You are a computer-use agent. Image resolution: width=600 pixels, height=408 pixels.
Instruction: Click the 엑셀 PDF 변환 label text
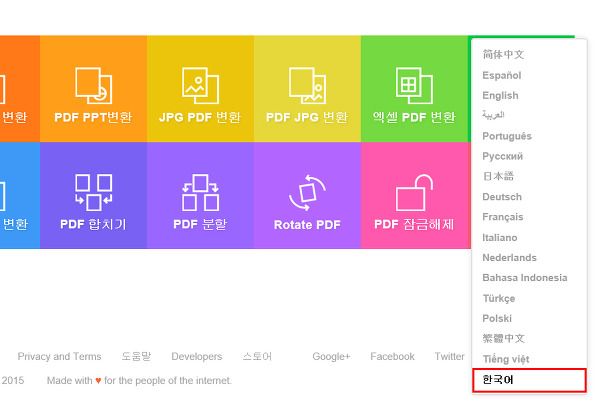pos(414,117)
